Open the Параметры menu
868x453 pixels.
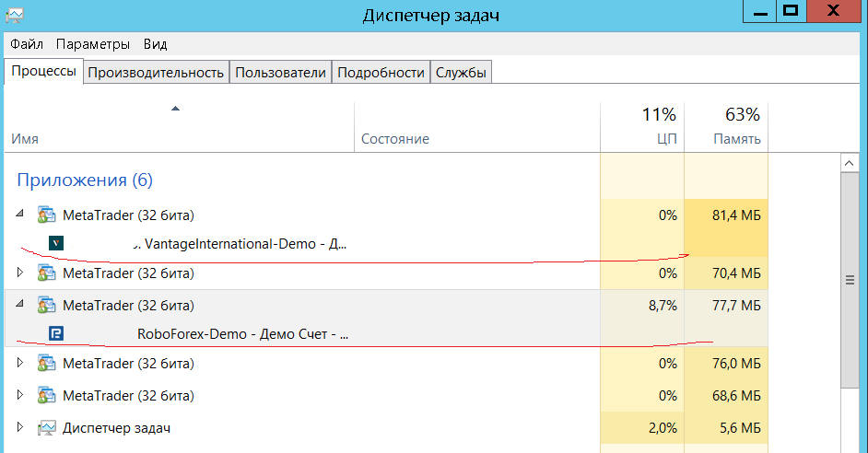(93, 43)
